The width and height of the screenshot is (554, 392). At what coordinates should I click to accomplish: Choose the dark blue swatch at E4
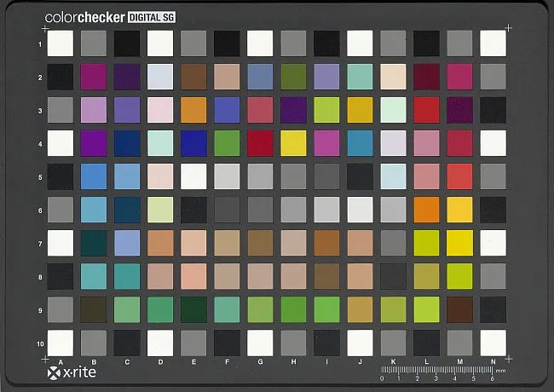click(193, 143)
